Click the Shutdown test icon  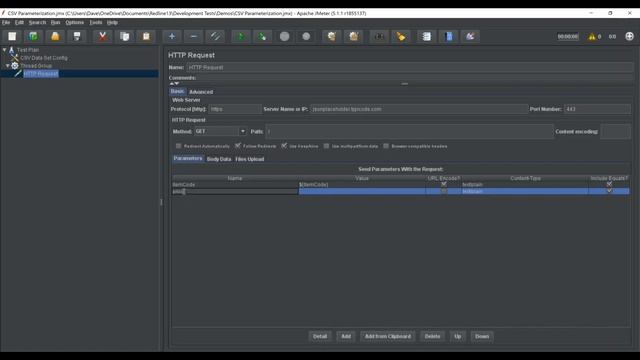tap(306, 36)
